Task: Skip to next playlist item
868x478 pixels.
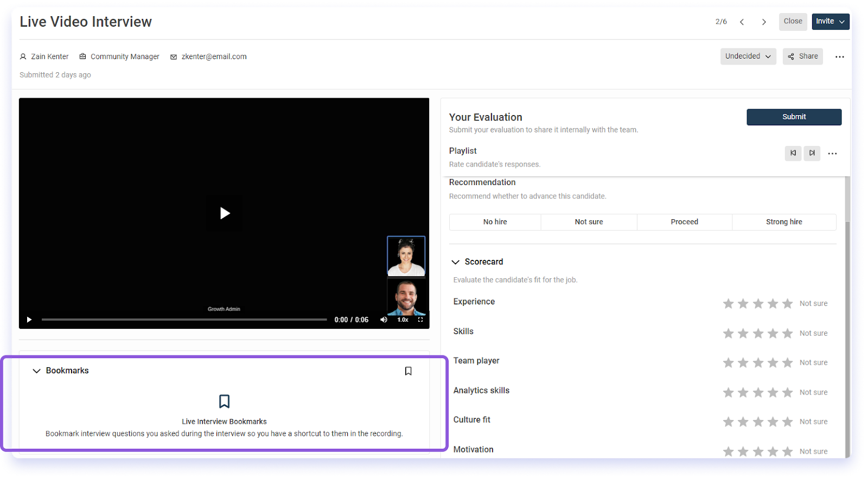Action: coord(812,153)
